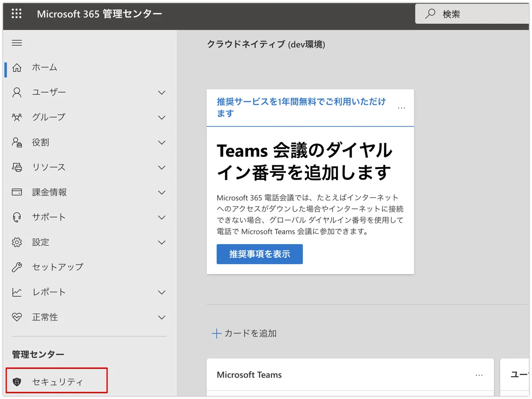Click the Home house icon
This screenshot has height=399, width=532.
click(x=17, y=68)
